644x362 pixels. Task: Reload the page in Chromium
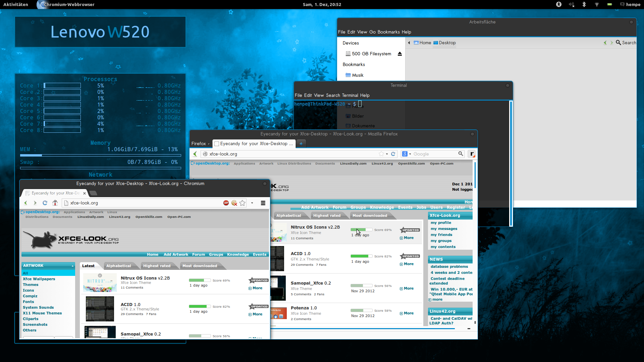click(x=45, y=203)
